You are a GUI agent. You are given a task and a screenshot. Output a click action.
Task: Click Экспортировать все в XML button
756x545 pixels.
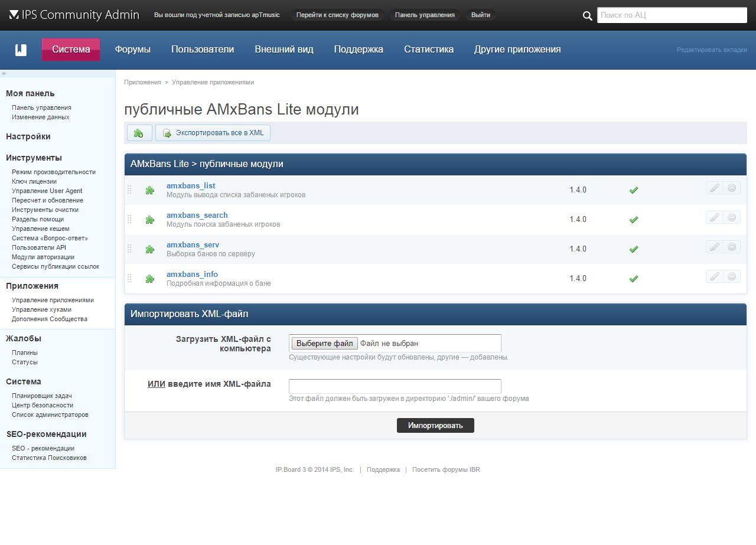pyautogui.click(x=213, y=133)
